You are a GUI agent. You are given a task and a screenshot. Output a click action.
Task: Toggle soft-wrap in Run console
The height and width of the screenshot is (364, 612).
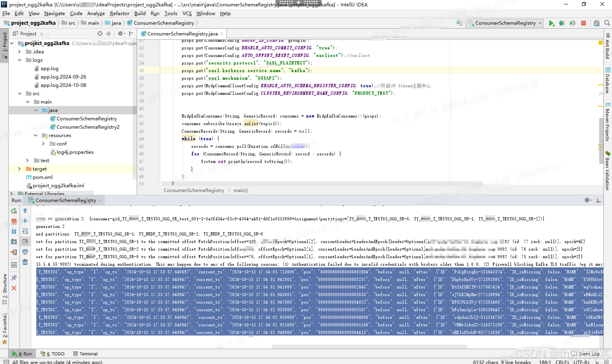click(x=25, y=231)
